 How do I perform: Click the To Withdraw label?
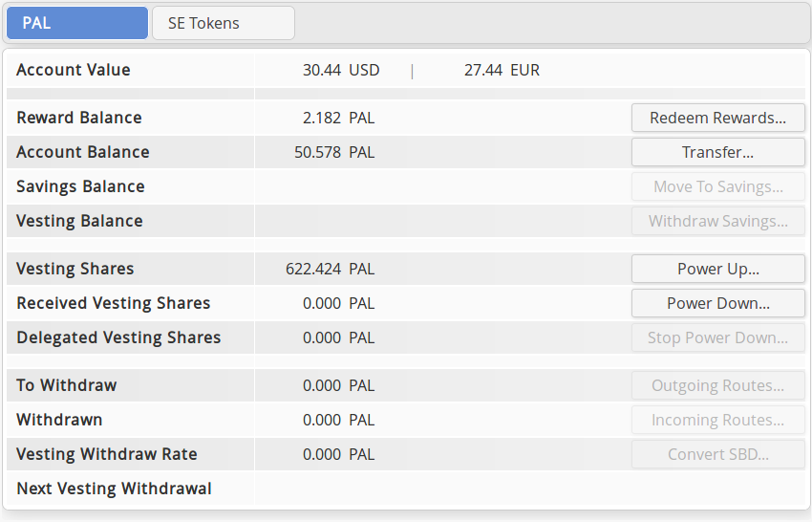click(x=66, y=385)
